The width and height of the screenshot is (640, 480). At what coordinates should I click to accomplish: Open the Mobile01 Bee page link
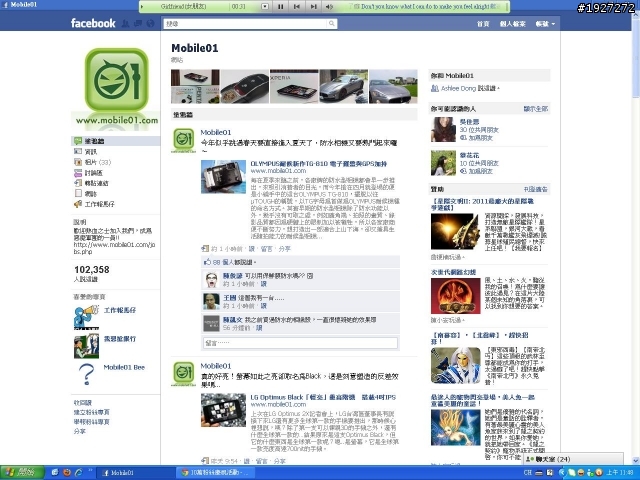coord(124,367)
